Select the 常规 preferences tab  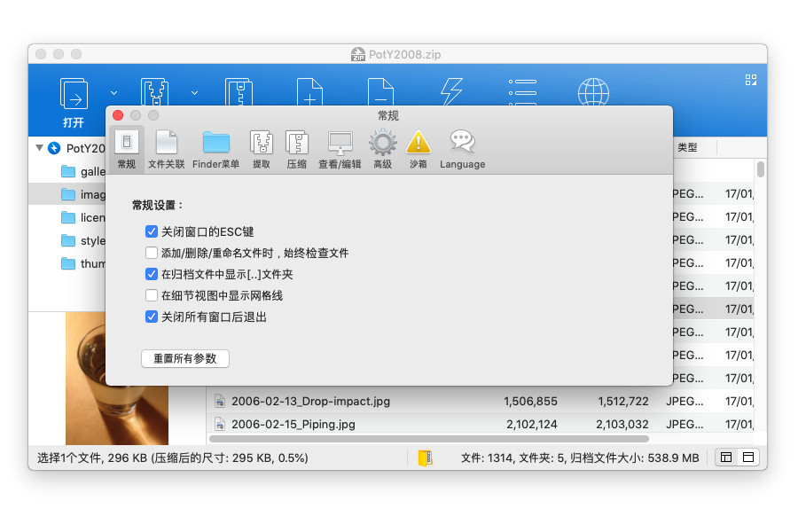(127, 149)
